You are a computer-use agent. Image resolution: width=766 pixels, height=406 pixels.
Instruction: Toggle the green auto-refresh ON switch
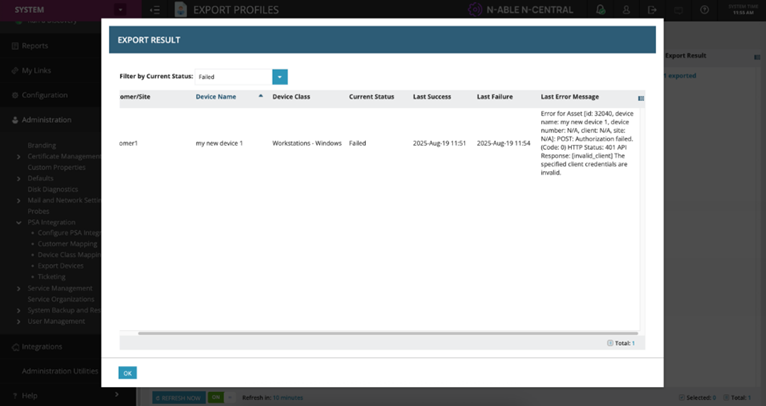216,397
